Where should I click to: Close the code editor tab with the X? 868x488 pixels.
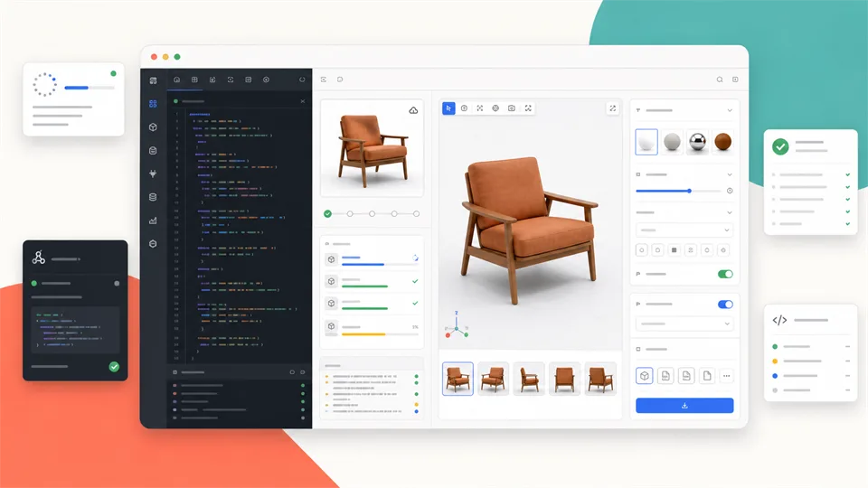[302, 101]
